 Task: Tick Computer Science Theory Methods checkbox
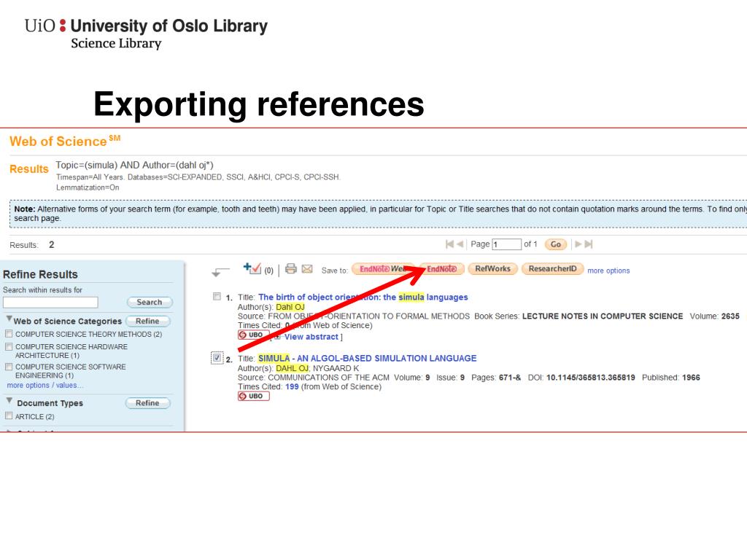click(9, 334)
